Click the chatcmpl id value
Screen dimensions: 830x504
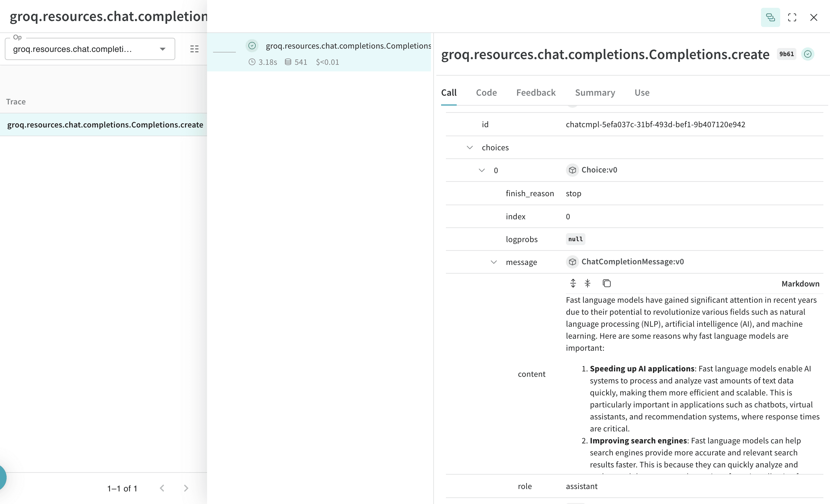tap(656, 124)
